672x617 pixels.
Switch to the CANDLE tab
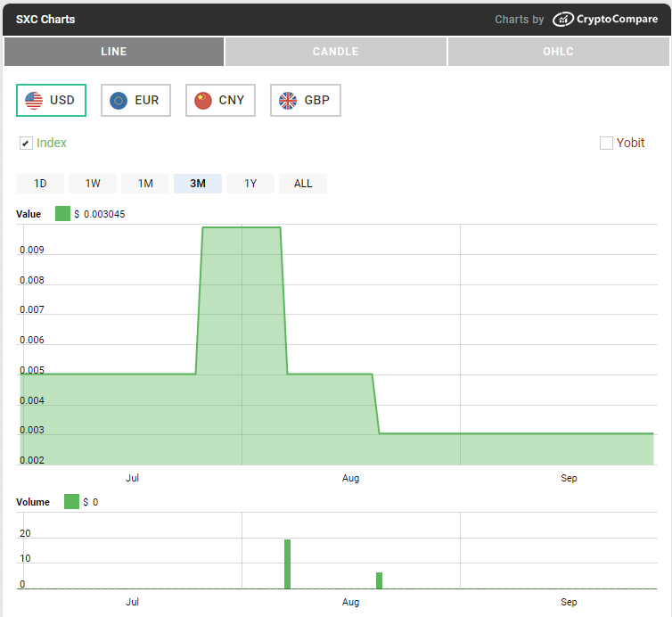coord(335,52)
